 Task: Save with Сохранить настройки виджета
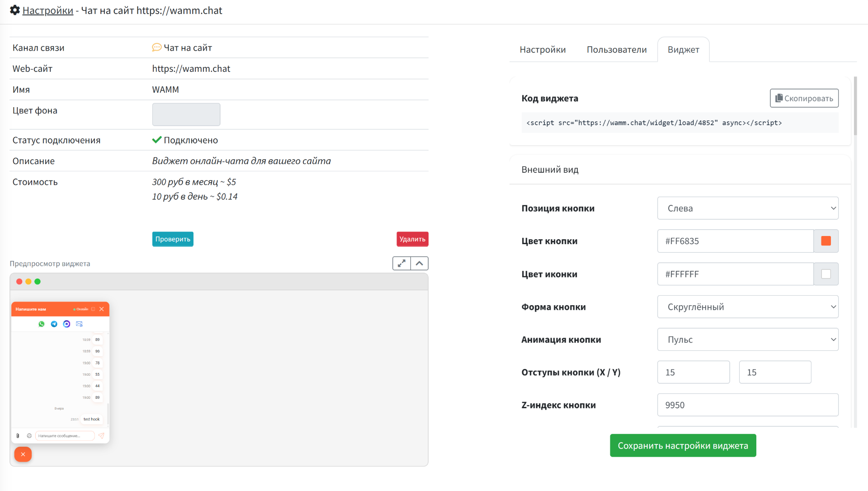(683, 446)
